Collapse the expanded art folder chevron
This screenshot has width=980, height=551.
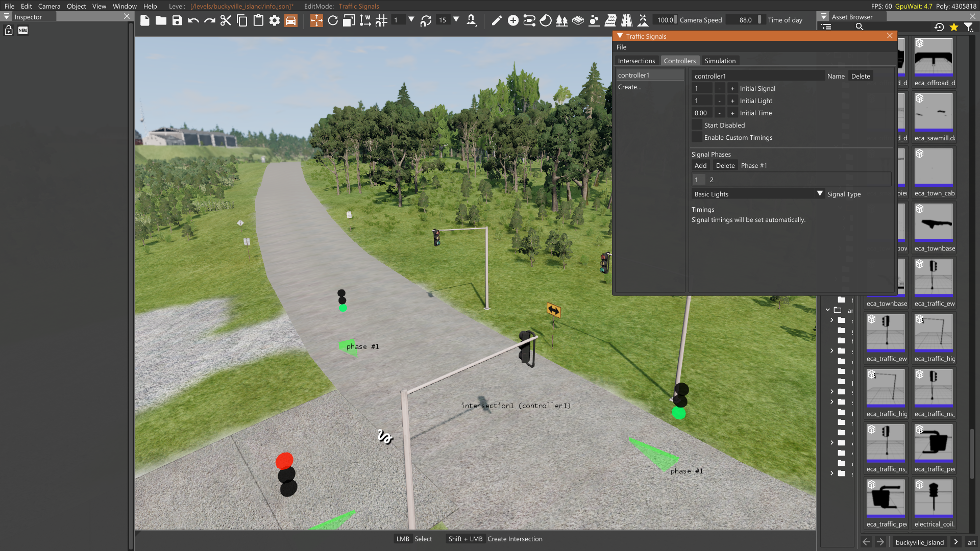pyautogui.click(x=828, y=310)
